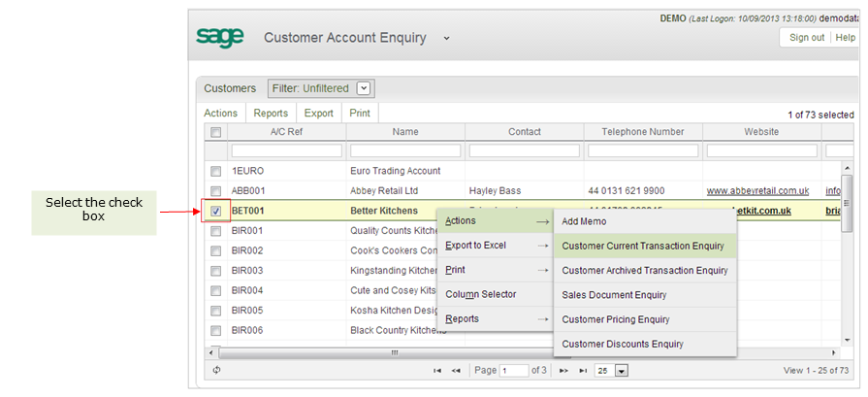868x397 pixels.
Task: Sort by the Website column header
Action: (x=761, y=132)
